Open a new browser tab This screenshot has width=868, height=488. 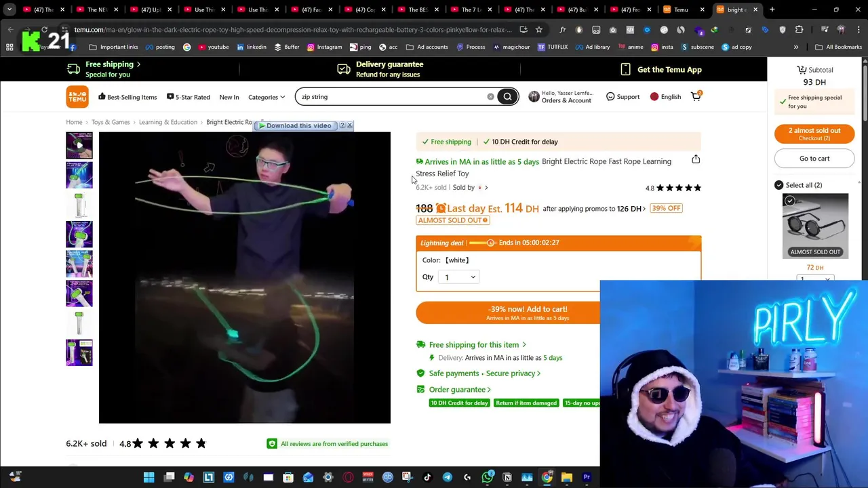point(772,9)
